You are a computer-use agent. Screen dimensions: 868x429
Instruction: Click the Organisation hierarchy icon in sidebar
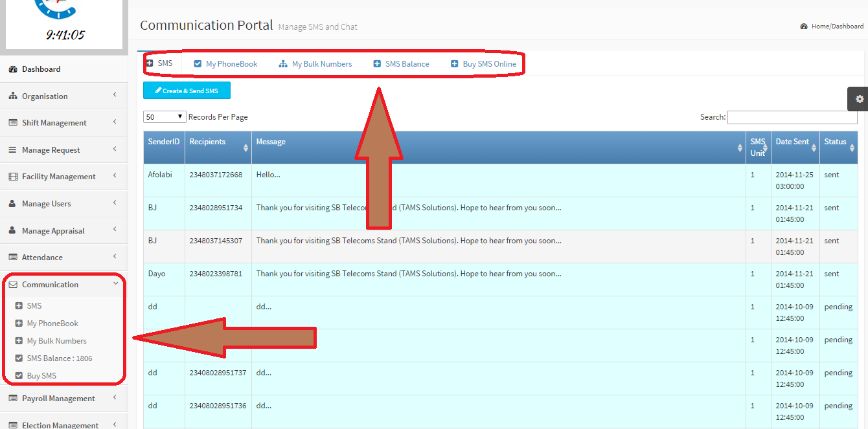pyautogui.click(x=13, y=96)
